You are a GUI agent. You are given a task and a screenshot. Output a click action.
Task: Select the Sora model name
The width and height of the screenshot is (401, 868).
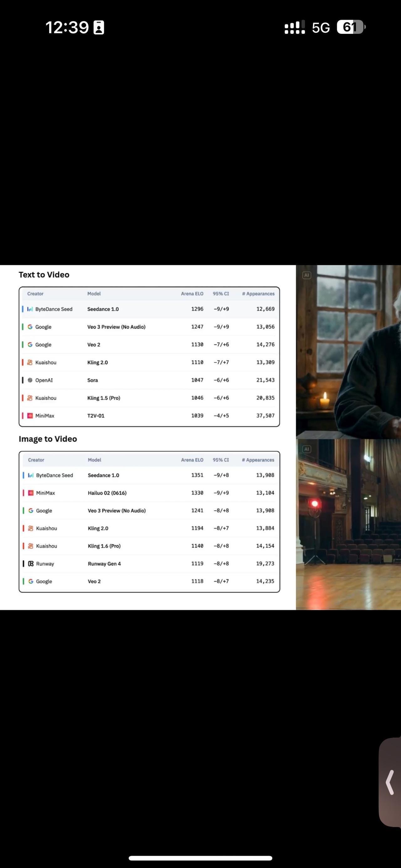(92, 380)
